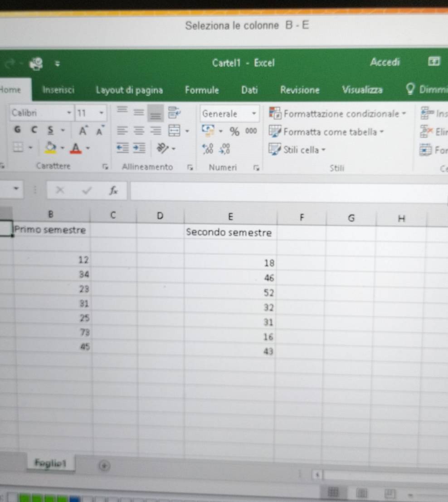Open Stili cella gallery
Screen dimensions: 448x502
tap(298, 150)
